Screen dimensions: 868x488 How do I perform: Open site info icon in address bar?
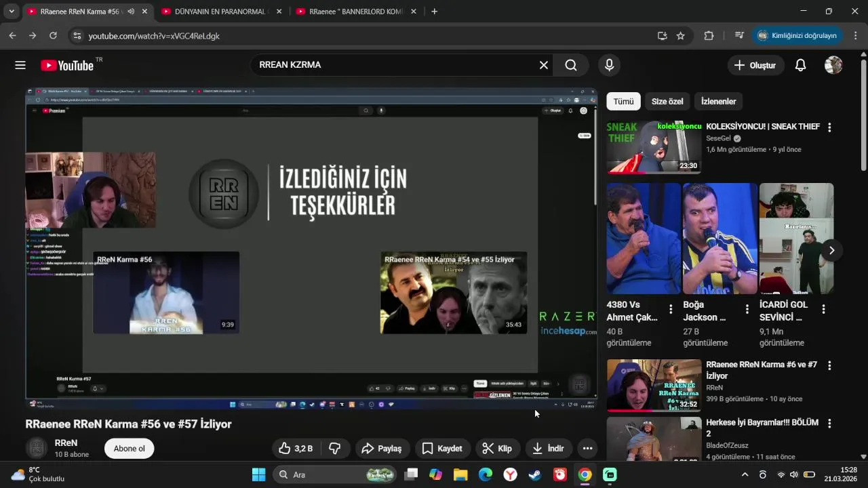76,36
